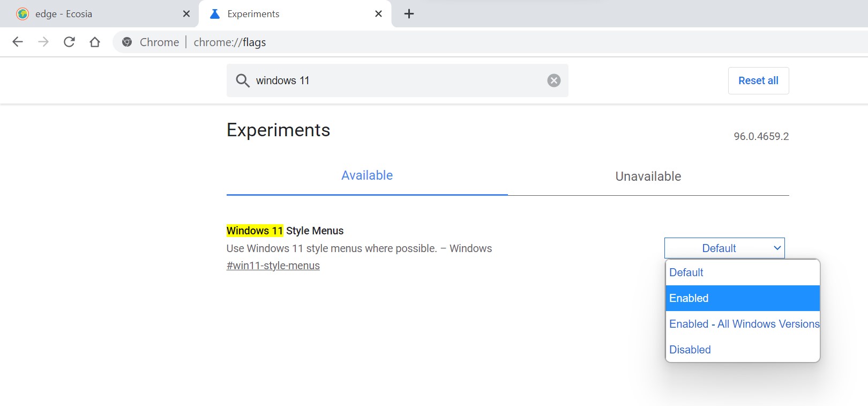
Task: Select the Enabled option
Action: pos(743,298)
